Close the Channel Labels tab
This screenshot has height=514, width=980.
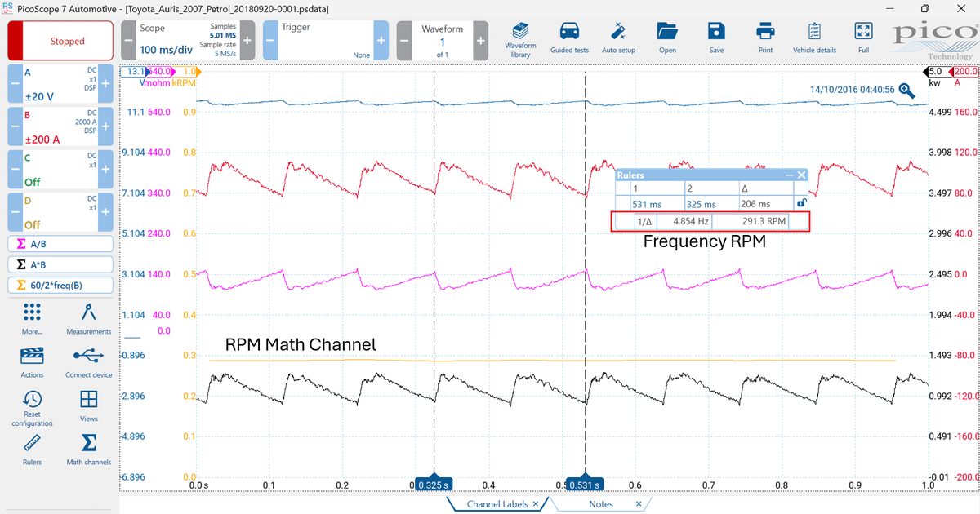[536, 504]
